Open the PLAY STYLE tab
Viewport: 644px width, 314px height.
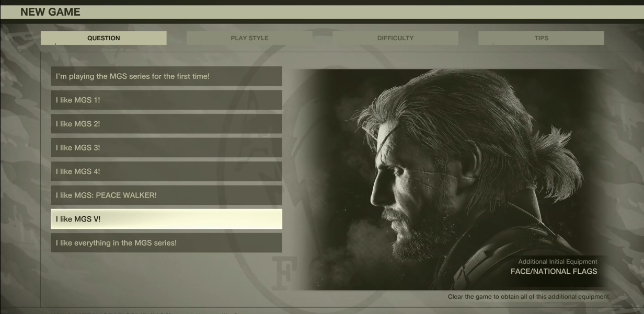click(249, 38)
